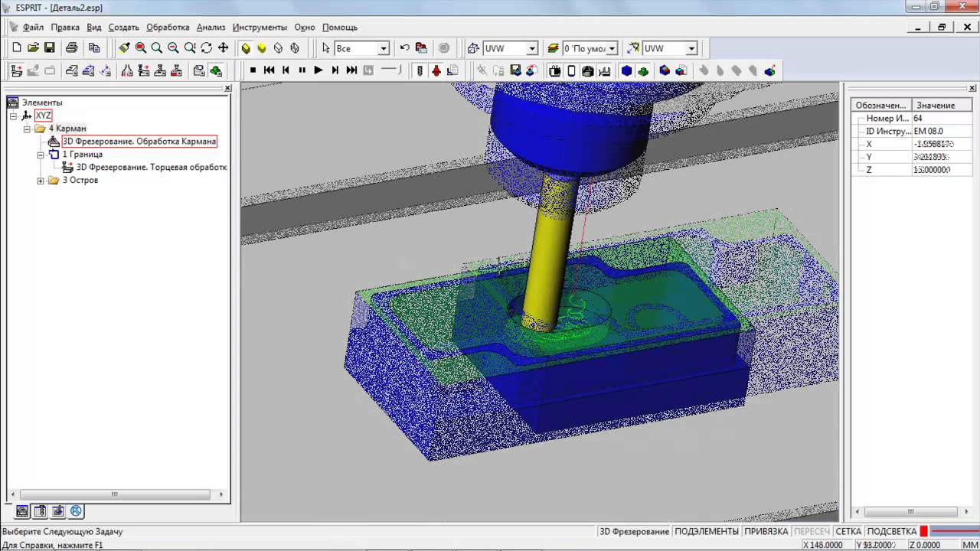This screenshot has height=551, width=980.
Task: Click the blue cube simulation icon
Action: [x=626, y=70]
